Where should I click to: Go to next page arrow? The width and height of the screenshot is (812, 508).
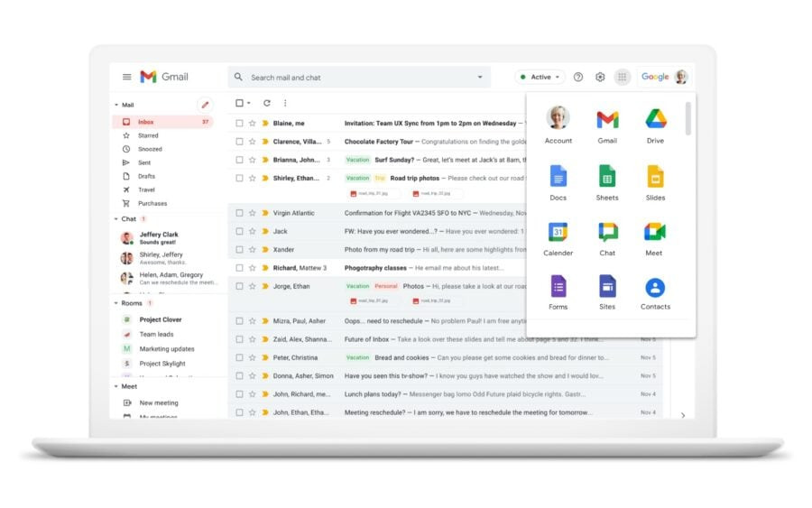[x=683, y=415]
